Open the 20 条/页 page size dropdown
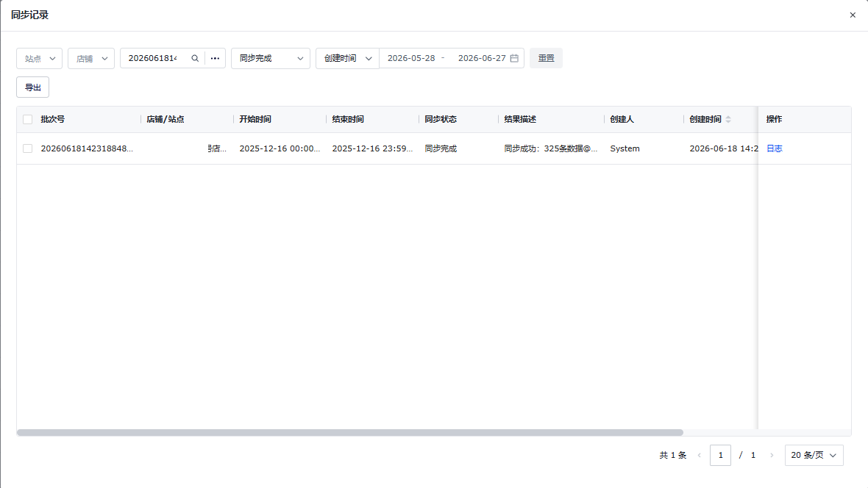868x488 pixels. point(814,456)
